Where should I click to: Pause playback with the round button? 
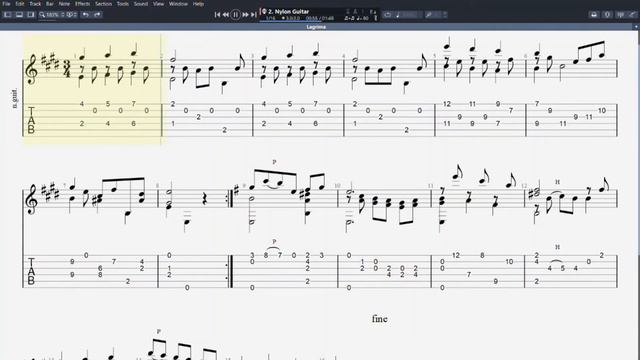236,15
